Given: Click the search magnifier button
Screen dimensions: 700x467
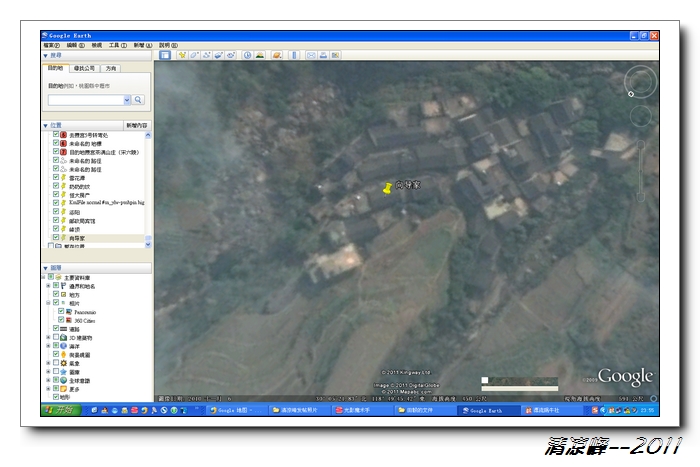Looking at the screenshot, I should click(x=138, y=100).
